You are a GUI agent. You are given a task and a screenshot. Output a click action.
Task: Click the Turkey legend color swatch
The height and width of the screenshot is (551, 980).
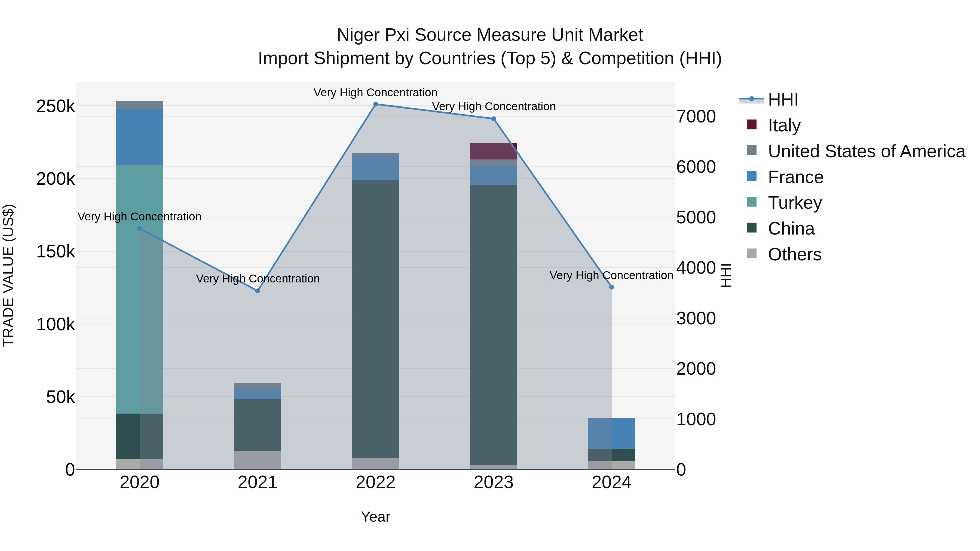point(751,202)
